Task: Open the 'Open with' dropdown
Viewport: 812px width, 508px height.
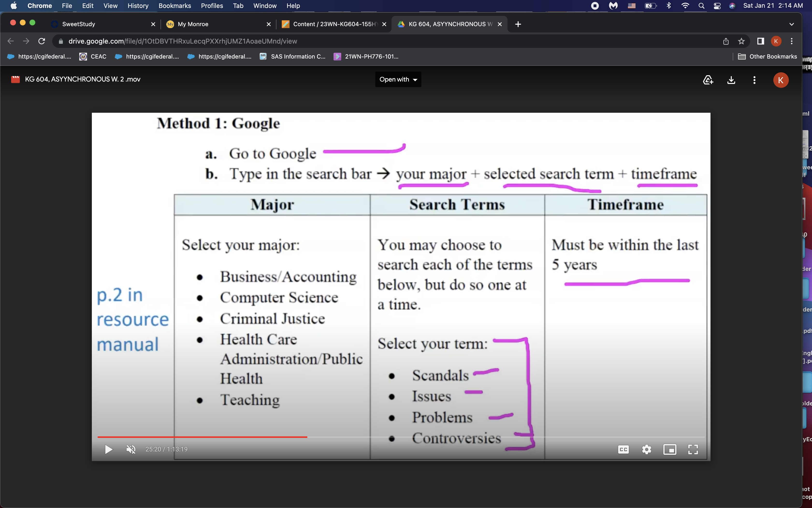Action: point(398,79)
